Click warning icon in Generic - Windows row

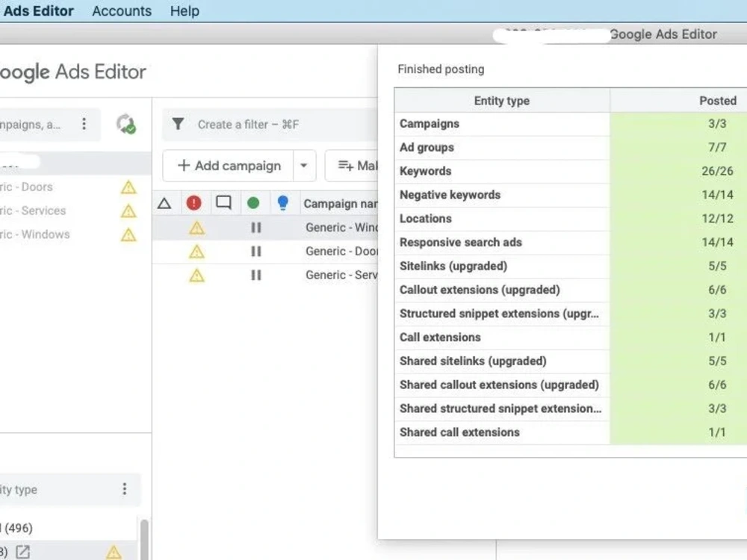[196, 228]
